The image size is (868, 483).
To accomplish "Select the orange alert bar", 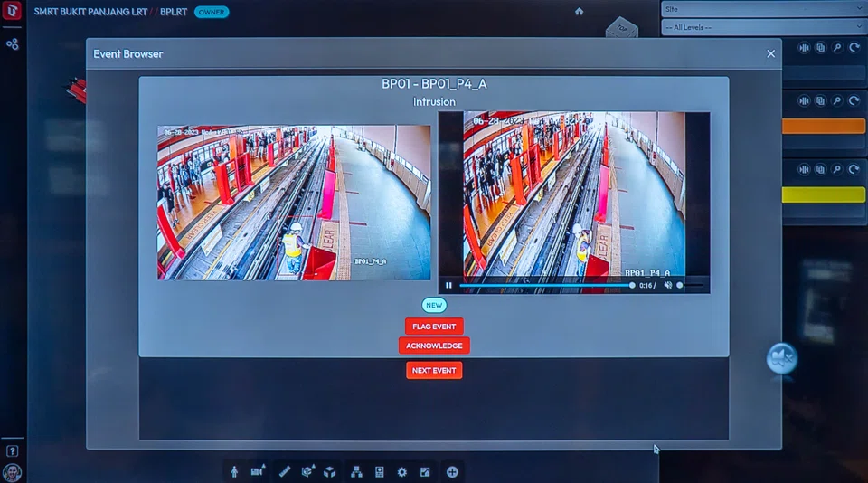I will [x=824, y=126].
